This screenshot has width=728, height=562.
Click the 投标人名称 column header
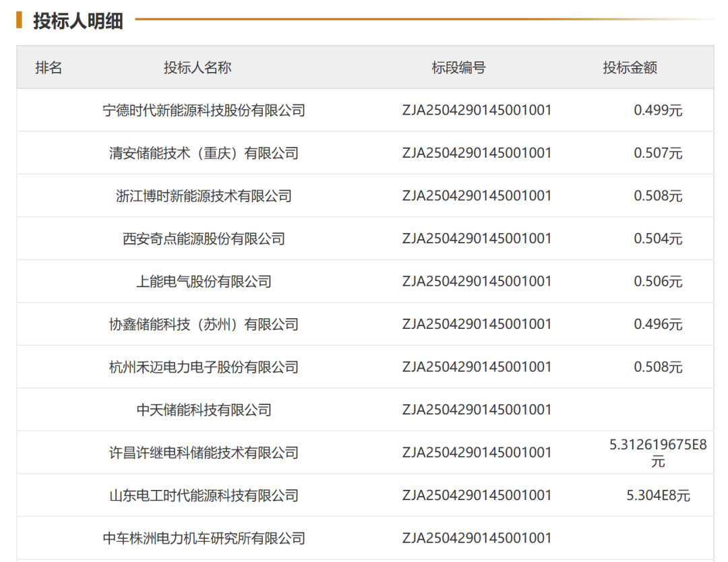coord(198,68)
